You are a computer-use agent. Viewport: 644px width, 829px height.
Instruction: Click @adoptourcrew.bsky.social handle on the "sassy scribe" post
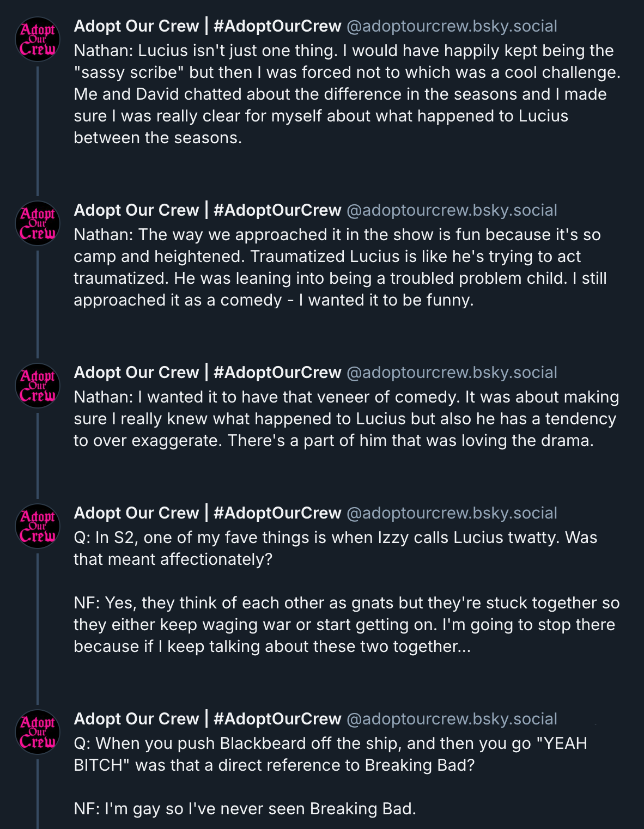tap(452, 26)
